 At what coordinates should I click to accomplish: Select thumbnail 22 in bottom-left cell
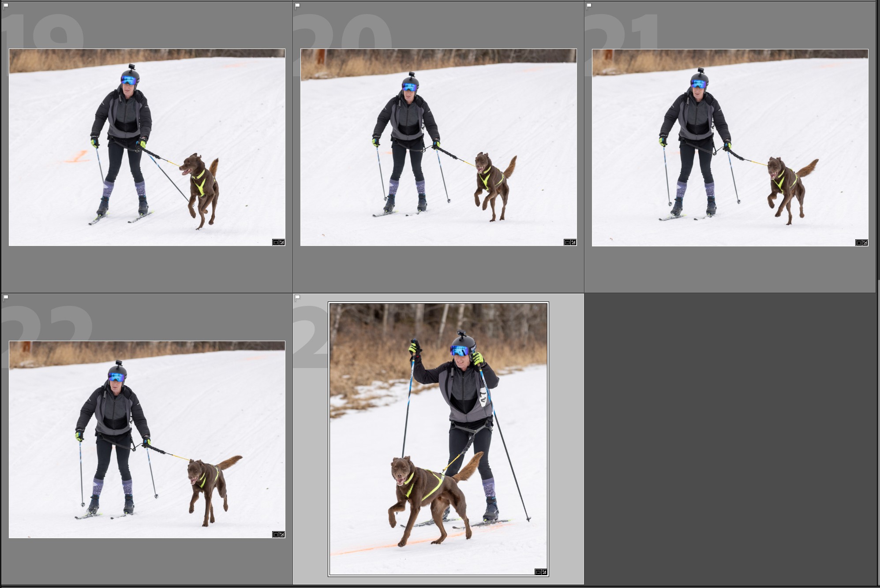(147, 439)
